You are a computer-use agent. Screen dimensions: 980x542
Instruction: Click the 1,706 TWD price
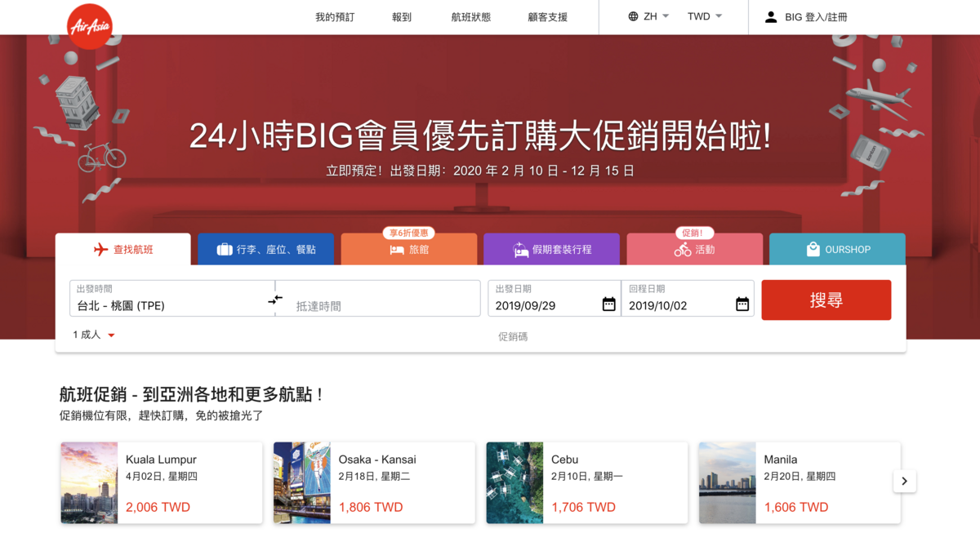pyautogui.click(x=583, y=507)
